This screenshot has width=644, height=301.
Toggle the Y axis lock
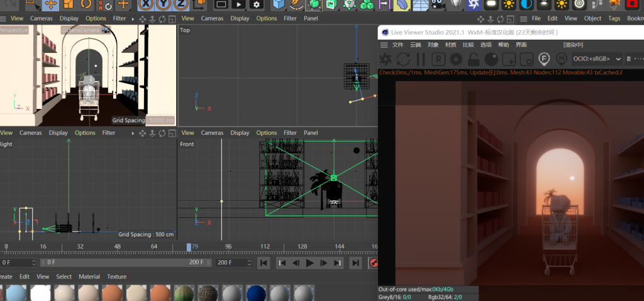coord(163,4)
